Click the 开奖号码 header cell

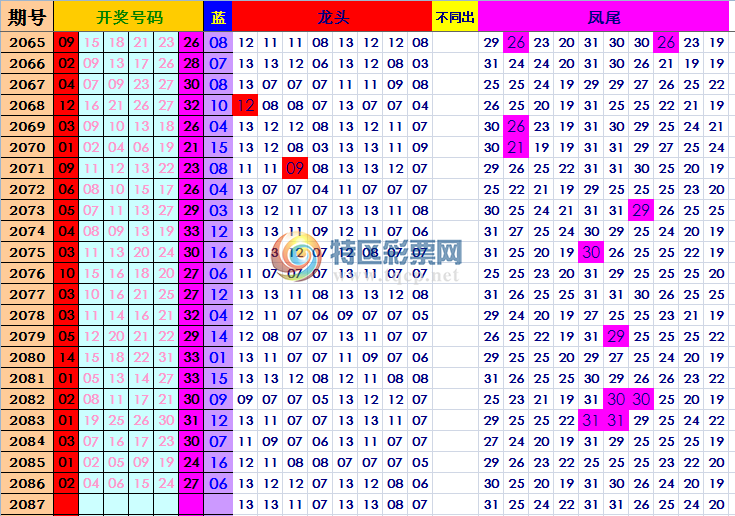coord(129,17)
